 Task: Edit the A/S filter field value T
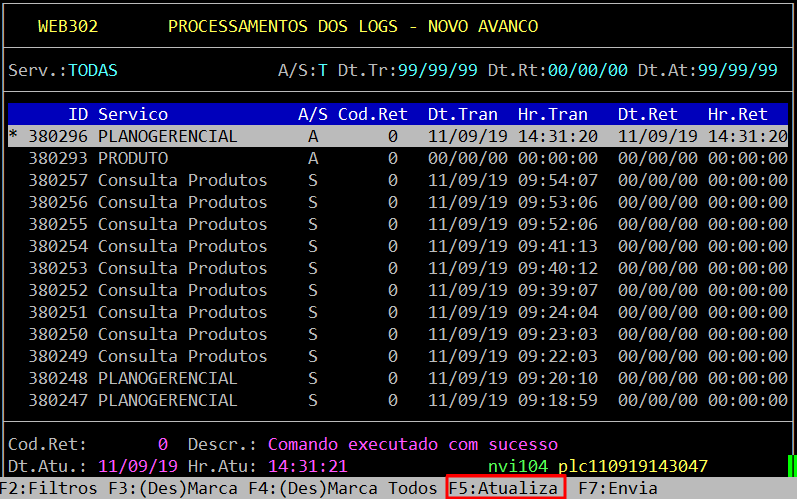[322, 70]
